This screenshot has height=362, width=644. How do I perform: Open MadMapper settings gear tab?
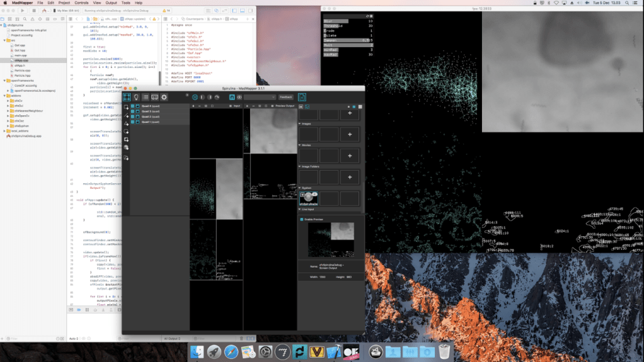coord(164,98)
